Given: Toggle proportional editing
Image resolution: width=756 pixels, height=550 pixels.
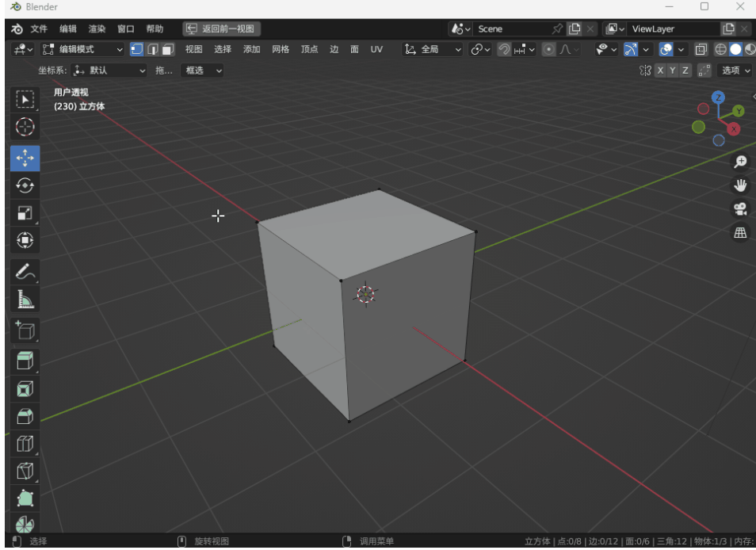Looking at the screenshot, I should click(x=548, y=49).
